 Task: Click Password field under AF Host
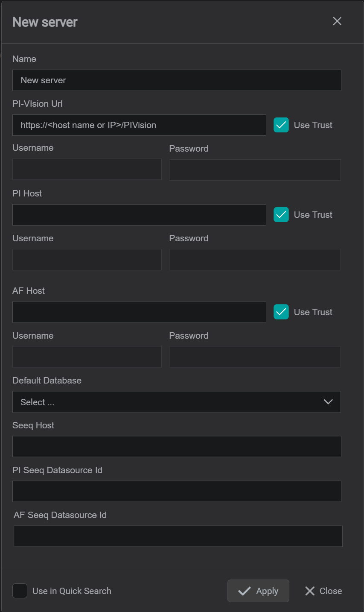(255, 357)
